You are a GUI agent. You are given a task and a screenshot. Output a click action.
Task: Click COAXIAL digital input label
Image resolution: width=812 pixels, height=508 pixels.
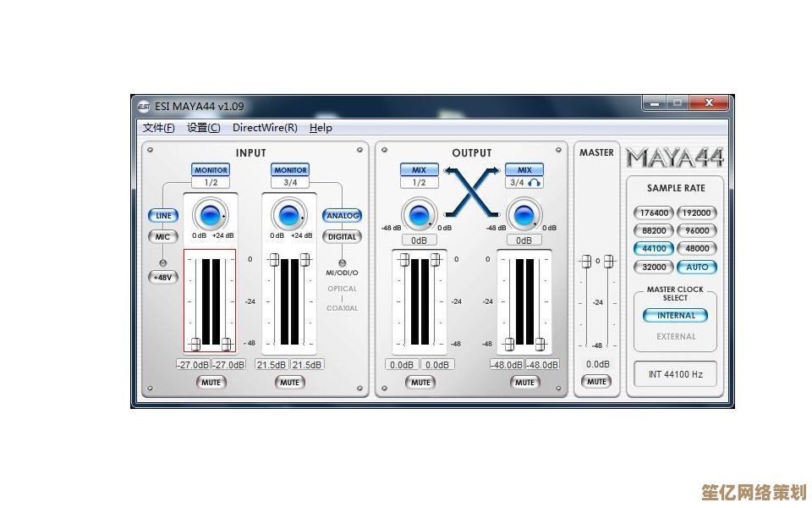[343, 308]
